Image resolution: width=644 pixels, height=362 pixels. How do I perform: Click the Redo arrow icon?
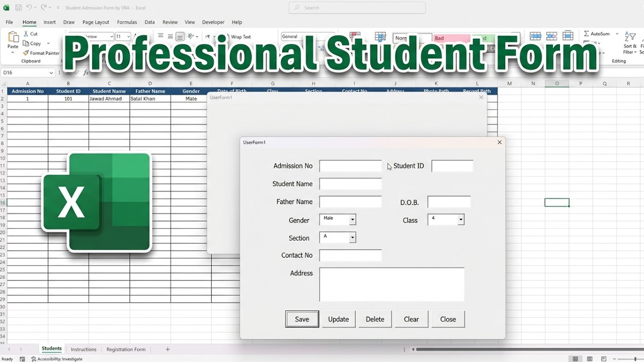point(43,8)
